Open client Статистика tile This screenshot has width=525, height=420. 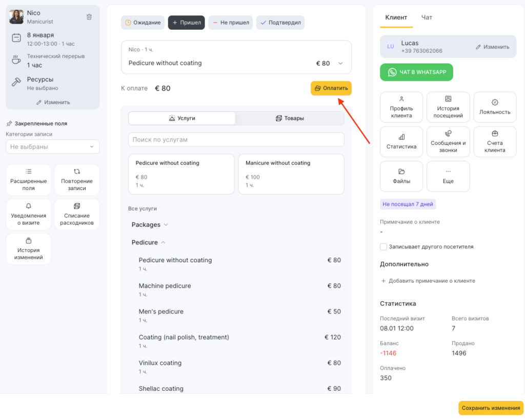click(401, 141)
